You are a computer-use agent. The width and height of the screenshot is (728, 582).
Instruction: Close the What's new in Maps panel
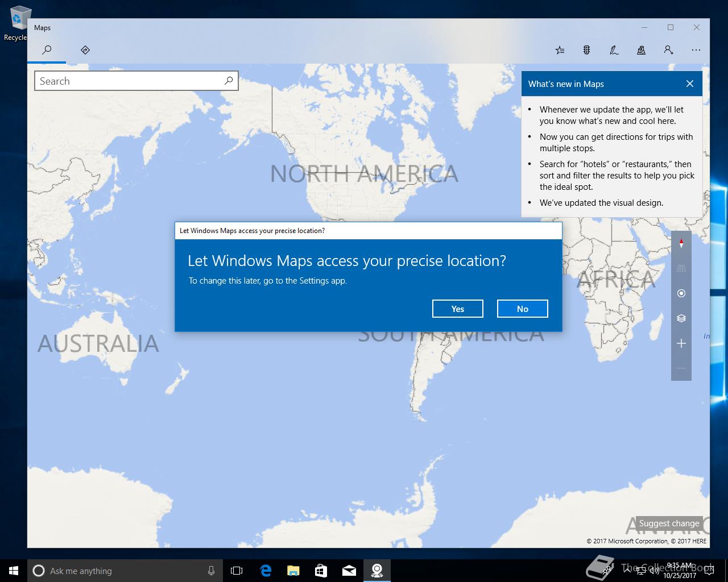690,84
